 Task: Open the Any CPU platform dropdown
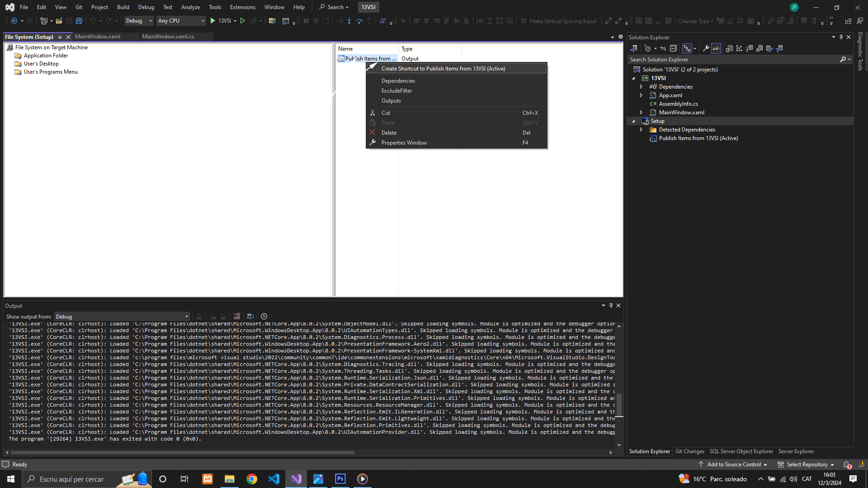click(181, 21)
